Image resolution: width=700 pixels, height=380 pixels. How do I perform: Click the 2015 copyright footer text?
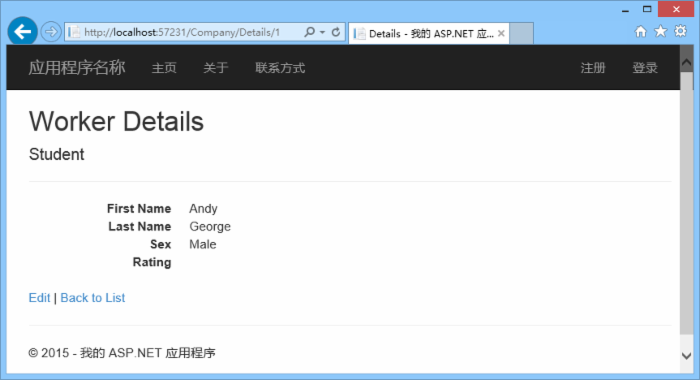point(122,353)
